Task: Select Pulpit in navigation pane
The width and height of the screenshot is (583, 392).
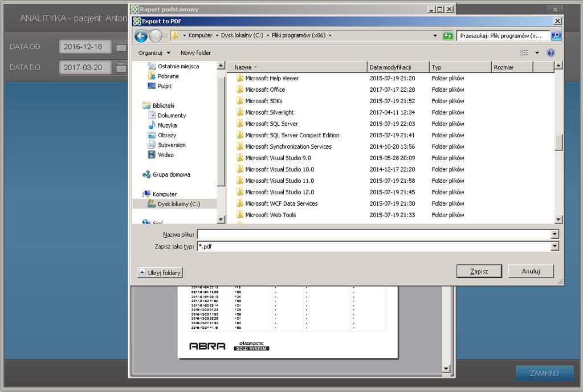Action: point(164,86)
